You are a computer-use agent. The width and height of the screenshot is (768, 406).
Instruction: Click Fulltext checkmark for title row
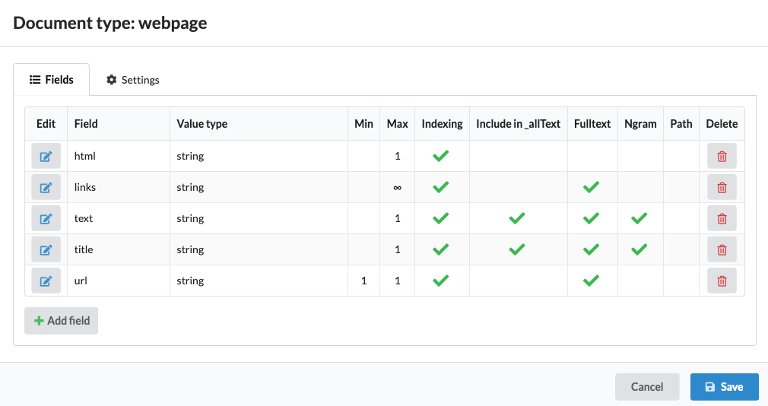click(591, 249)
